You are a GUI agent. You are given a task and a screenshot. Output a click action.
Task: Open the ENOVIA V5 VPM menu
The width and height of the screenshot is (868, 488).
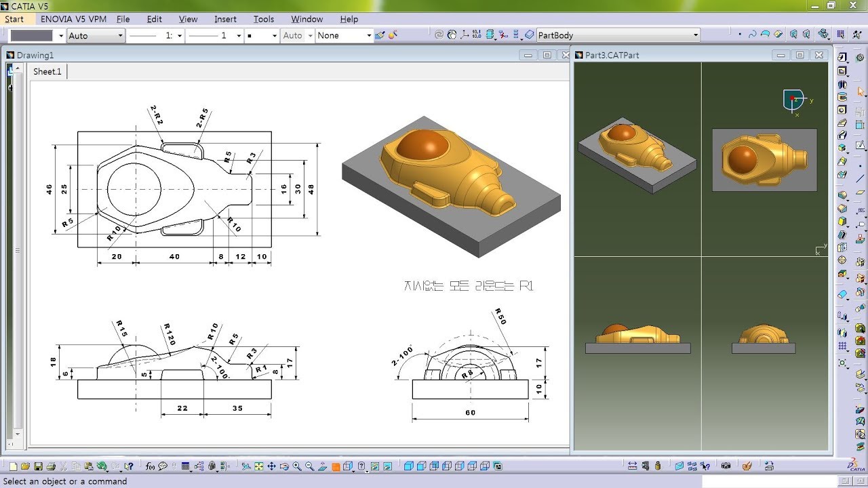coord(72,19)
